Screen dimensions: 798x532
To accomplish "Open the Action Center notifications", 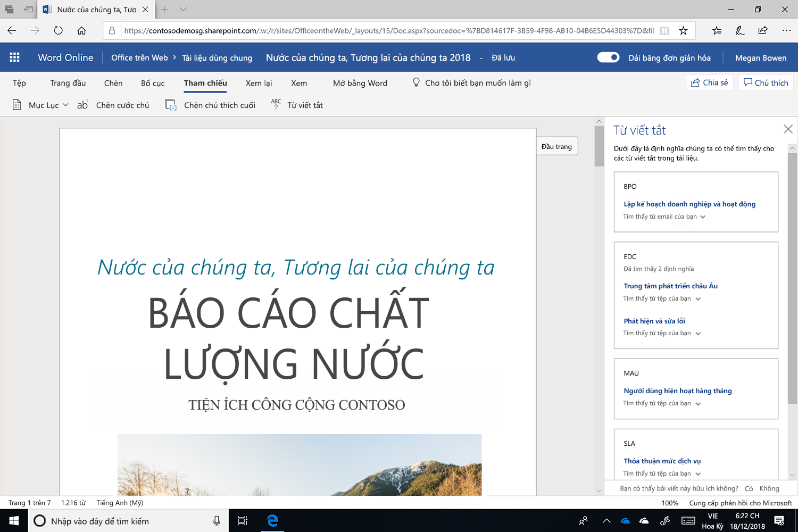I will (779, 521).
